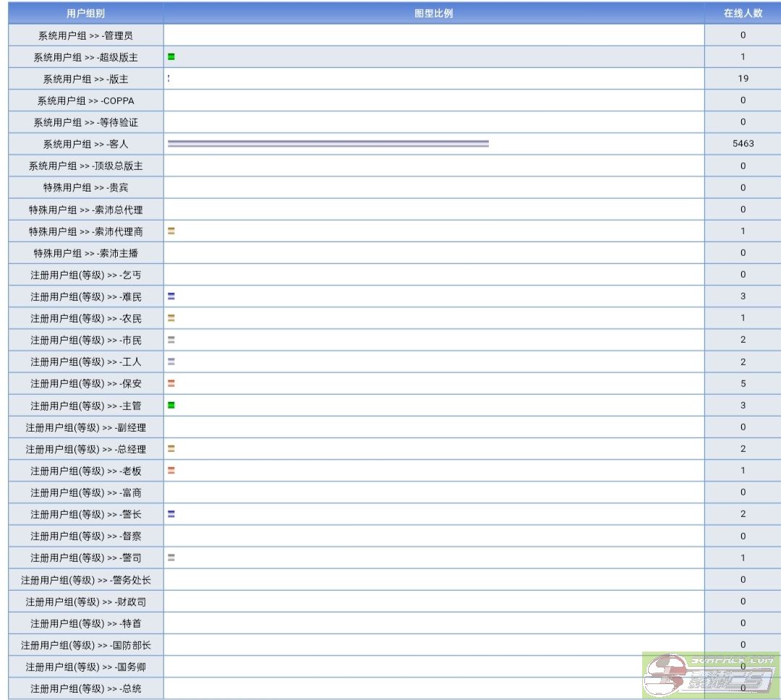Click the 在线人数 column header
The width and height of the screenshot is (781, 700).
(x=743, y=14)
